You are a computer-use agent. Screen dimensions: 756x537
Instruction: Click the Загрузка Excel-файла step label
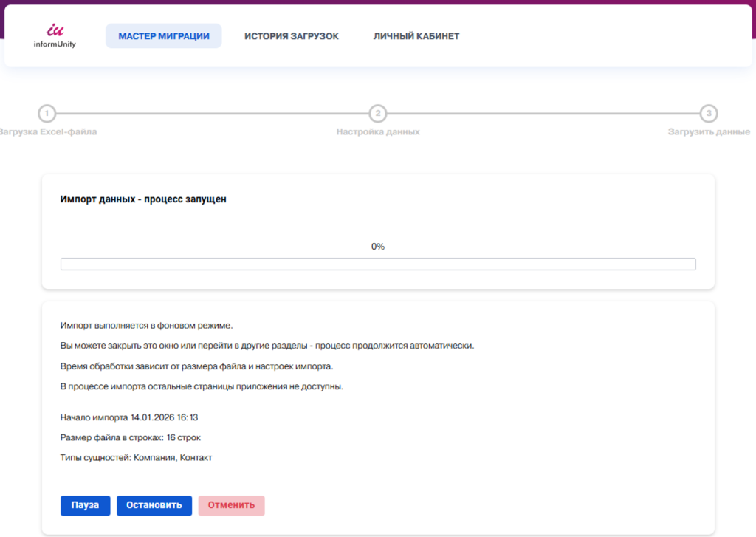tap(49, 132)
